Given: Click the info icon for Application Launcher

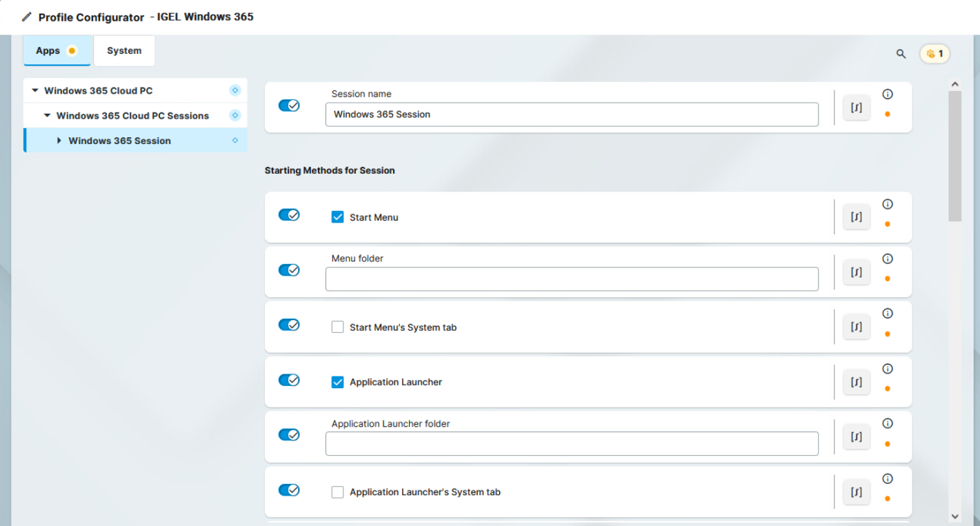Looking at the screenshot, I should click(888, 369).
